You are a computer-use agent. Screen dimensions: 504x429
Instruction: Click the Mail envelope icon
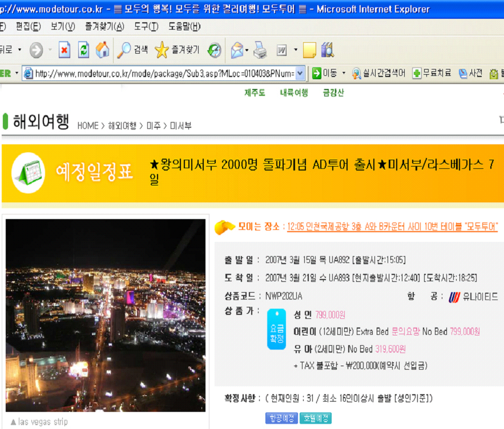[236, 50]
